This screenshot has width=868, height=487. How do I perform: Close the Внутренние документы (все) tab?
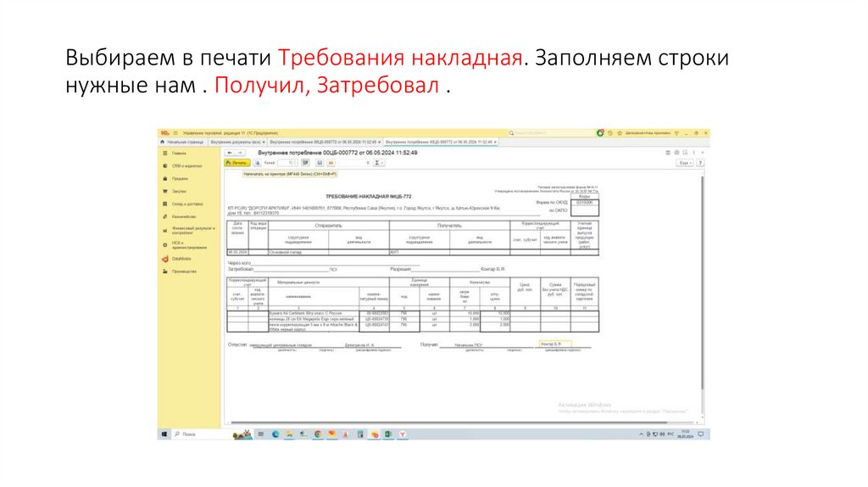tap(264, 143)
